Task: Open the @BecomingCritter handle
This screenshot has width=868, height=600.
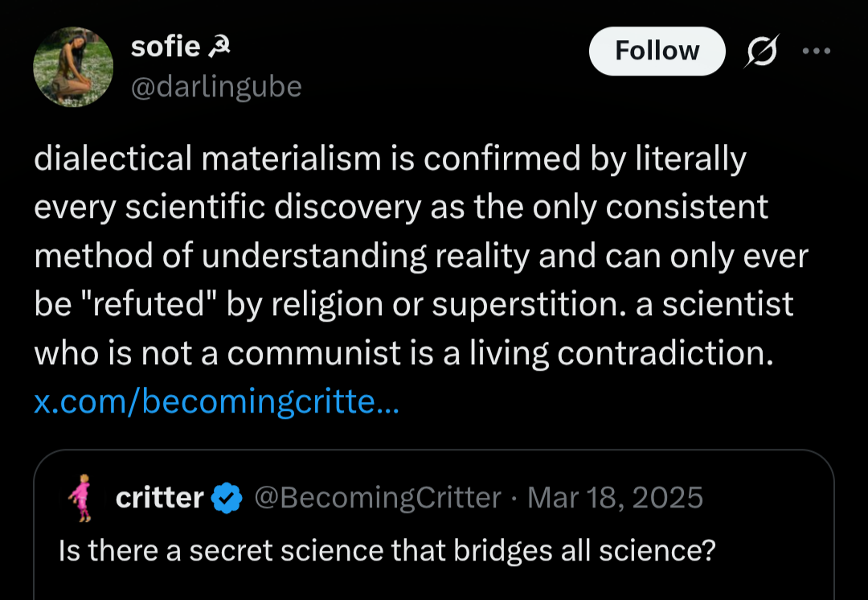Action: click(x=378, y=498)
